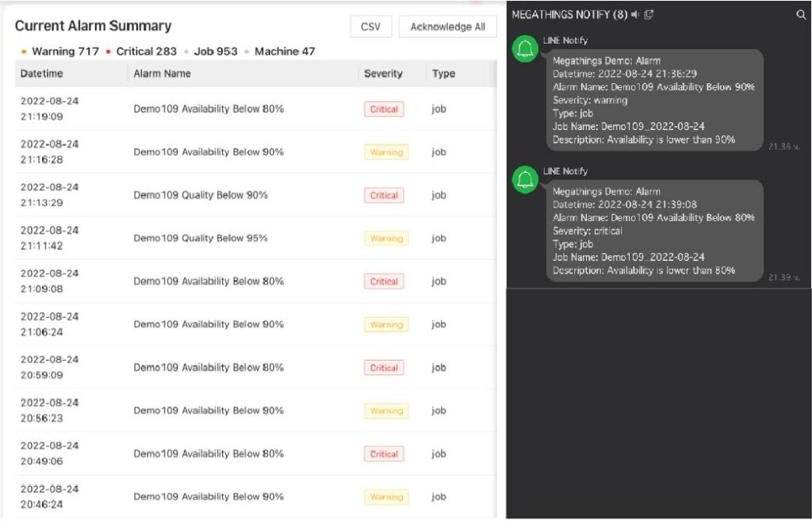
Task: Click the speaker mute icon in Megathings Notify header
Action: point(635,14)
